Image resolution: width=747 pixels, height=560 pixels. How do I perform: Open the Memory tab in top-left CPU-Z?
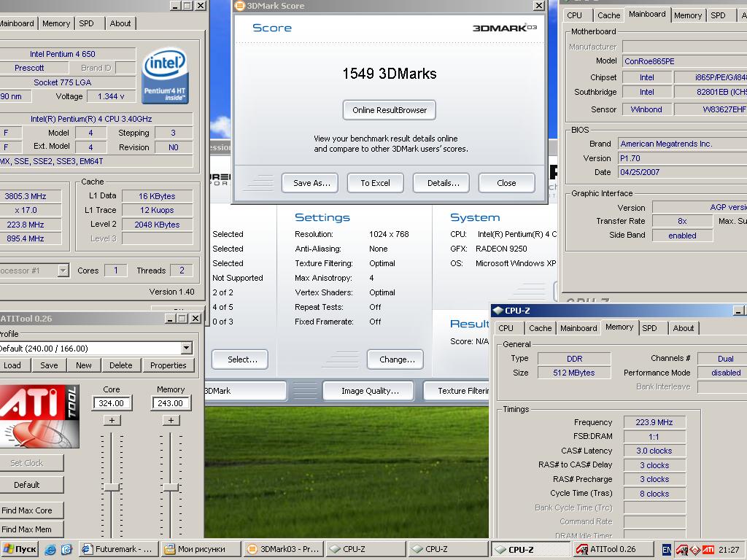(56, 23)
